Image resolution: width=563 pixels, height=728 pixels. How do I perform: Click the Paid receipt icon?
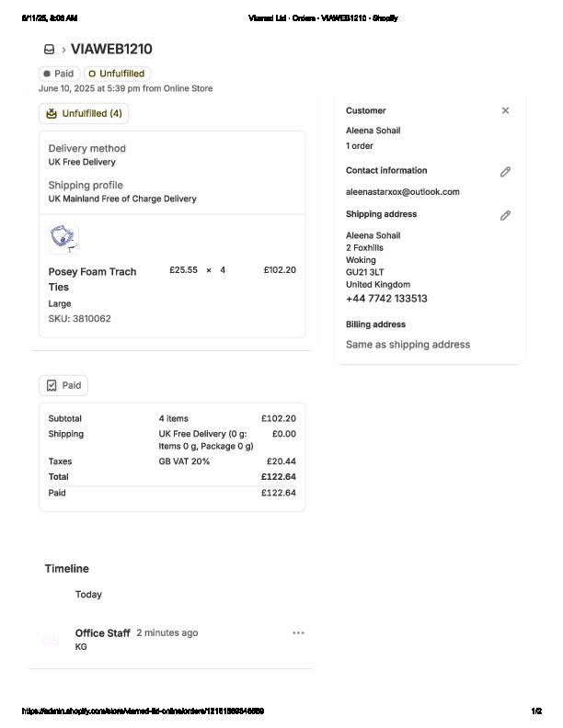point(52,386)
